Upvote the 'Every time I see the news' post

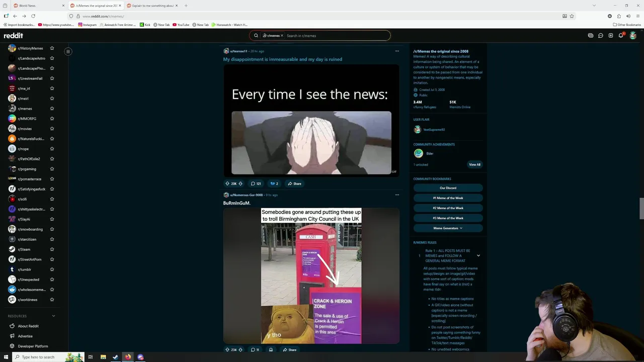tap(227, 184)
